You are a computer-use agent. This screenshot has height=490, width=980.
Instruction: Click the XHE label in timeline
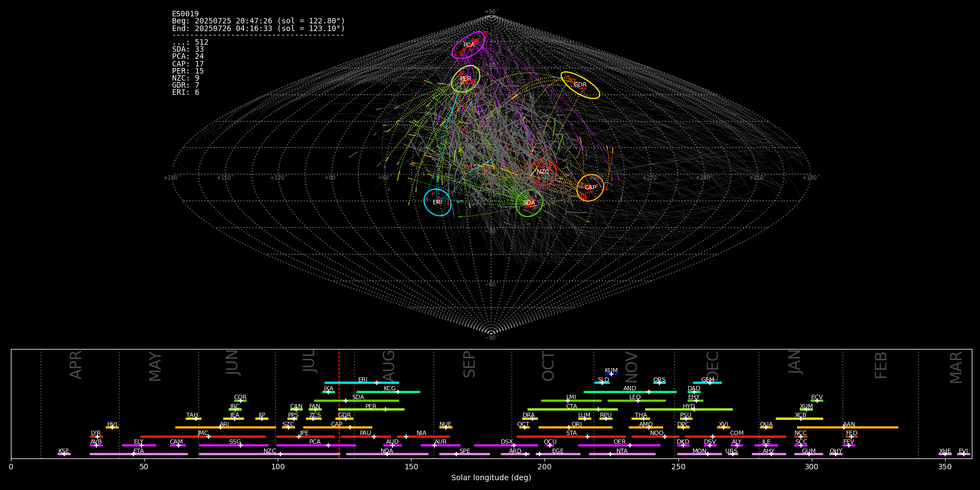[x=945, y=451]
